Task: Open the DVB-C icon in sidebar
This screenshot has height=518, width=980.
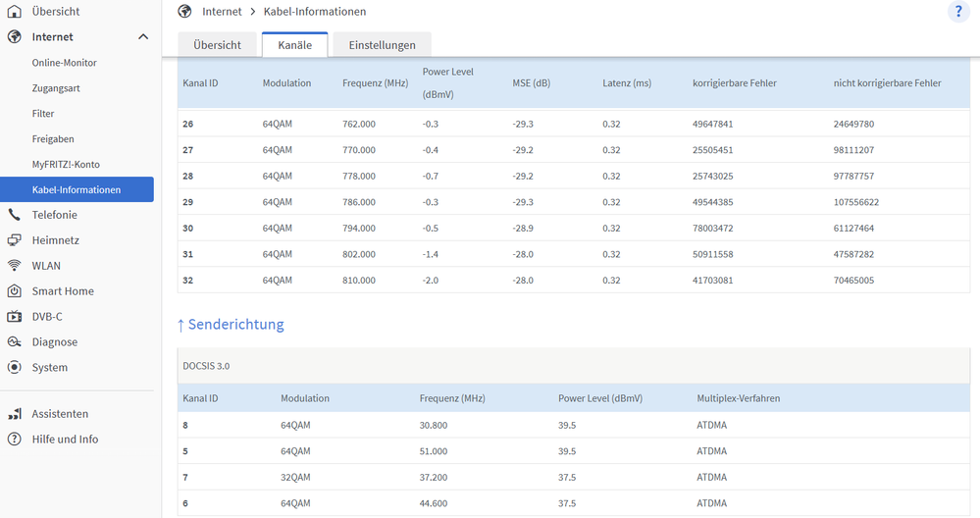Action: [14, 317]
